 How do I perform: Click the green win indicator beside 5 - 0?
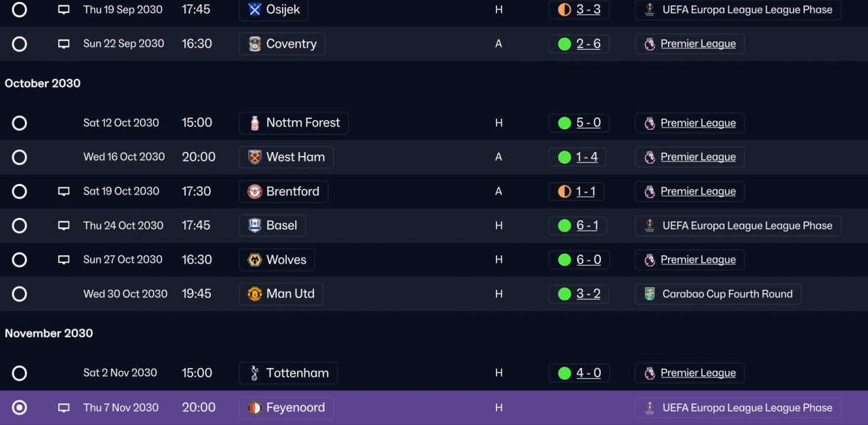(564, 123)
